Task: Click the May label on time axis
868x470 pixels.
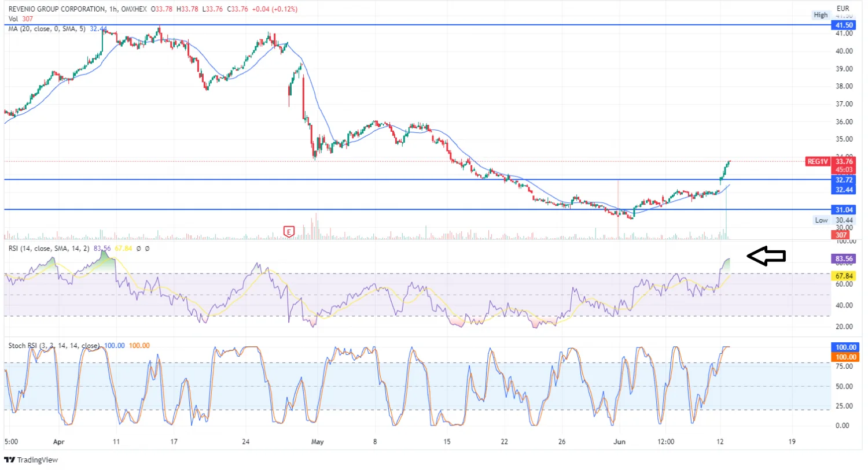Action: [x=317, y=442]
